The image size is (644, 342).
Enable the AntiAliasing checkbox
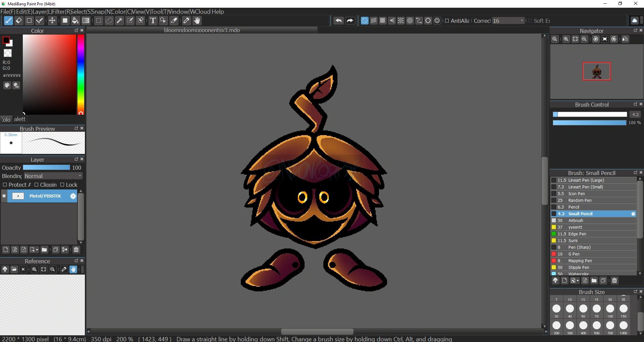(x=447, y=21)
